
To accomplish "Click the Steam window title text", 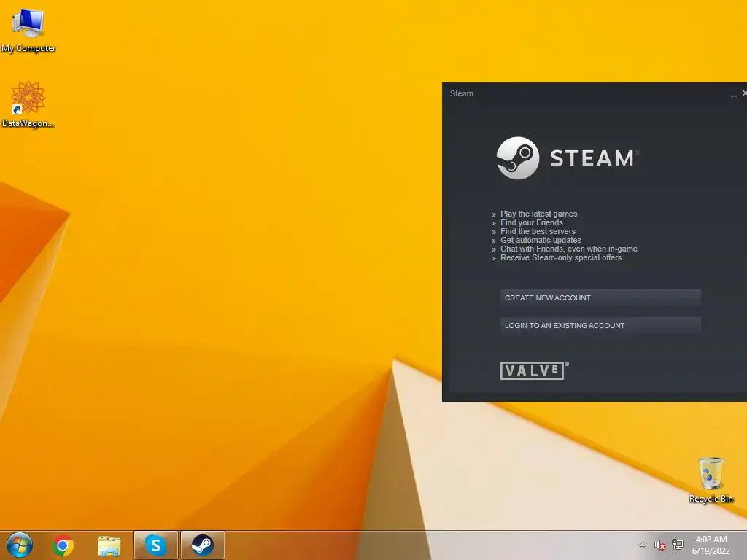I will 462,93.
